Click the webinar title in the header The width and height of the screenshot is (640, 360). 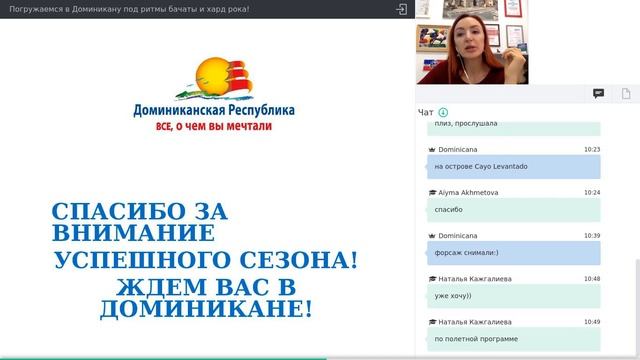click(129, 9)
